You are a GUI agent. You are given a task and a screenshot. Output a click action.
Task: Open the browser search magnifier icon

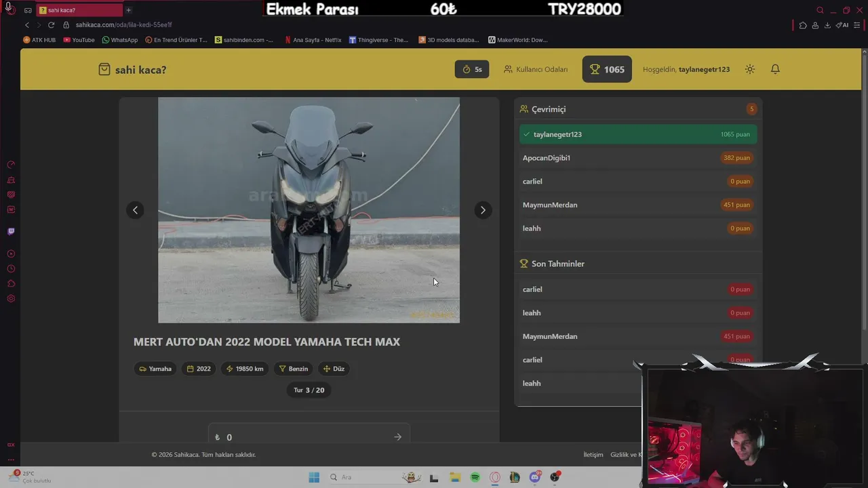point(820,10)
